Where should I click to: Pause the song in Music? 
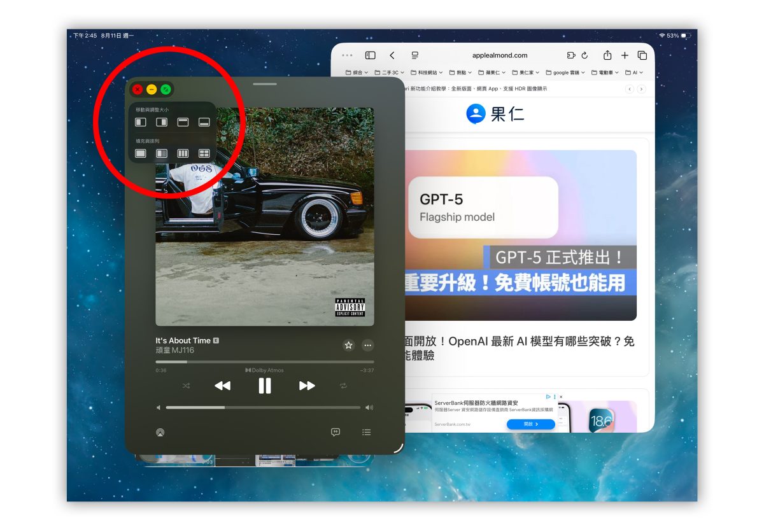point(265,386)
